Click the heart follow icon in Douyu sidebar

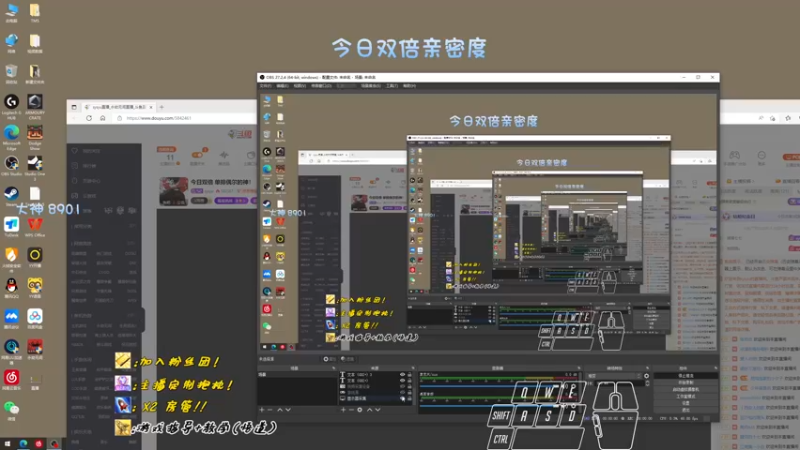(75, 151)
